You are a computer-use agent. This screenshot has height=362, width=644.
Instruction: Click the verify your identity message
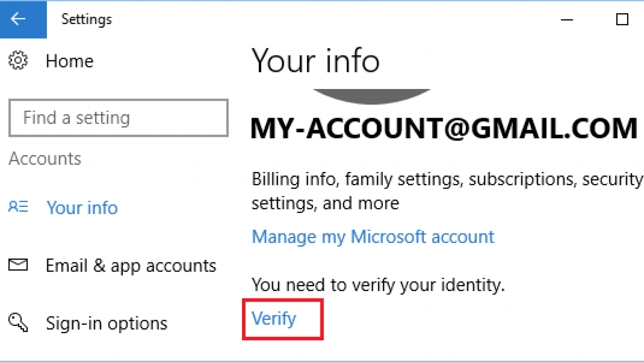[x=378, y=286]
